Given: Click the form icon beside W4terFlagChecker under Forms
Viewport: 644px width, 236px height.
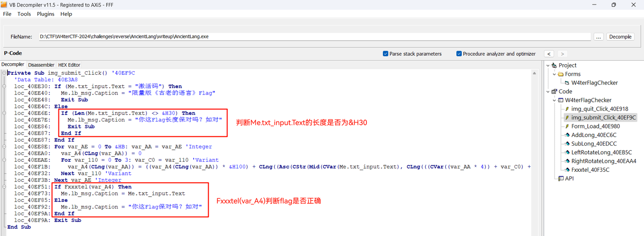Looking at the screenshot, I should tap(567, 83).
